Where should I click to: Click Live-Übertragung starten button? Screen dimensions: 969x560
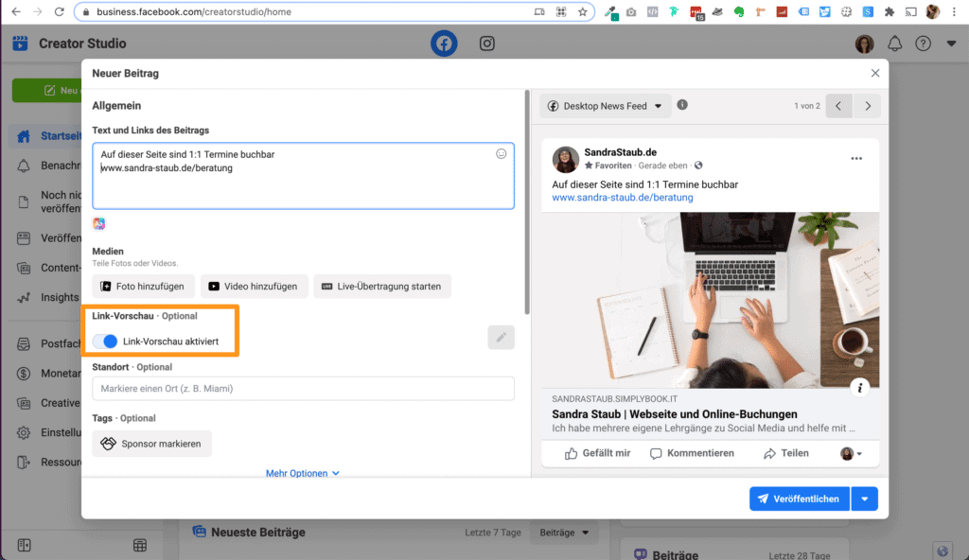pos(382,287)
